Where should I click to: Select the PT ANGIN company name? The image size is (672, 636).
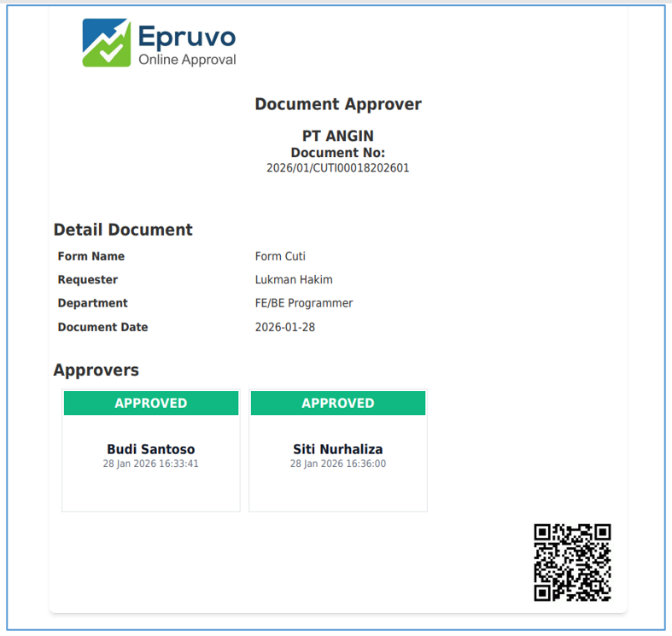pyautogui.click(x=337, y=136)
